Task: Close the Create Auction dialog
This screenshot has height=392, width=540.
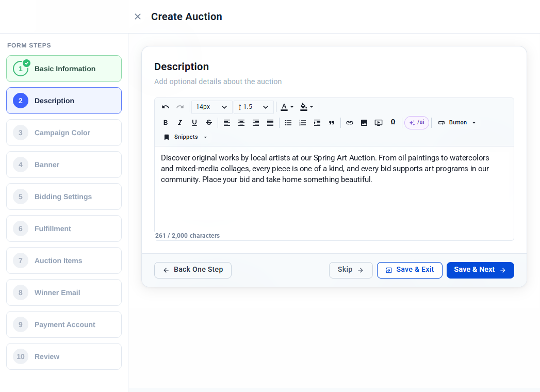Action: [137, 17]
